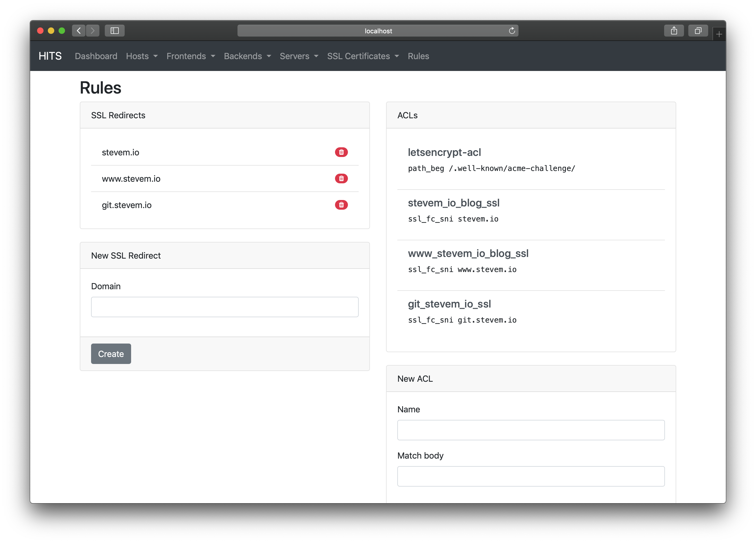Focus the Domain input field
This screenshot has height=543, width=756.
coord(225,307)
